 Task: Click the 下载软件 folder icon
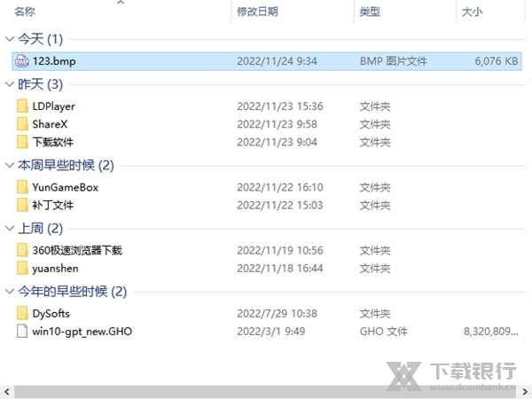click(x=22, y=142)
